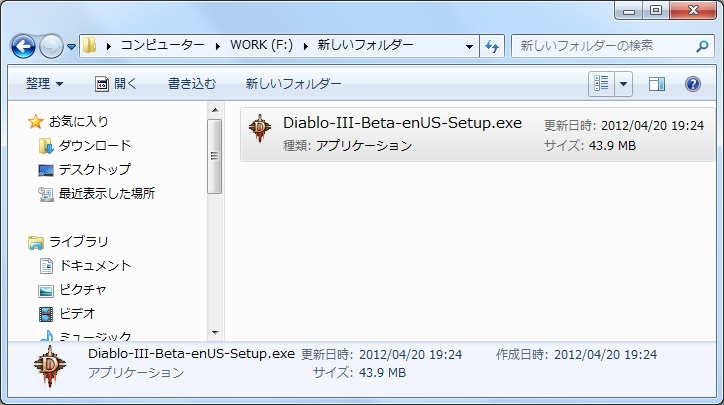Open ドキュメント library
724x405 pixels.
click(95, 266)
